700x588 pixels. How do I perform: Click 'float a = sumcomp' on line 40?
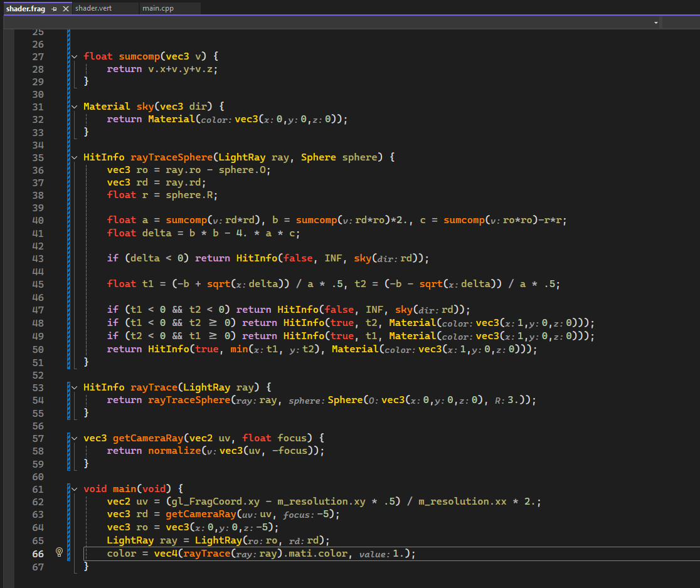[x=157, y=221]
